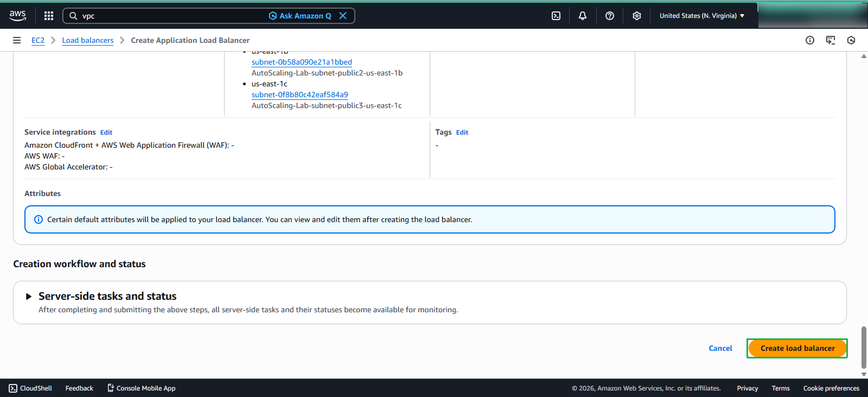Open region selector United States (N. Virginia)
Image resolution: width=868 pixels, height=397 pixels.
[x=702, y=16]
